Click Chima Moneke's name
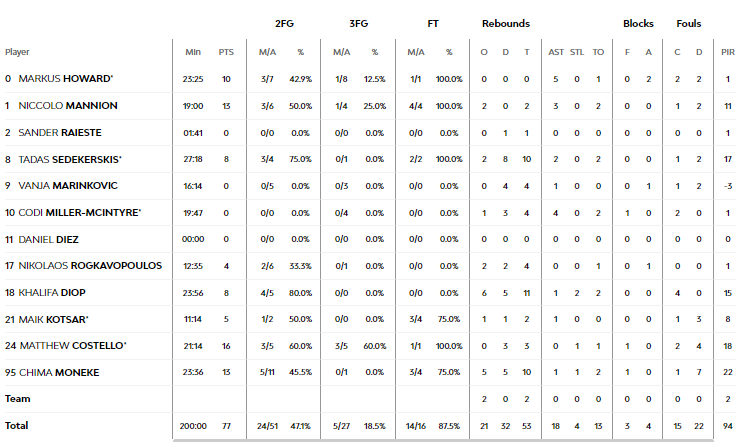Viewport: 736px width, 442px height. 59,373
